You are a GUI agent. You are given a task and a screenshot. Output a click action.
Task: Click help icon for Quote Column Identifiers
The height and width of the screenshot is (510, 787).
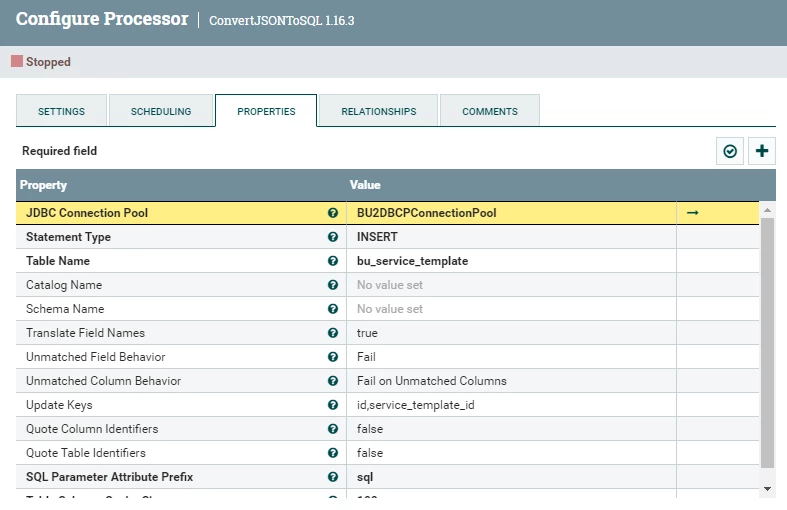(x=333, y=429)
